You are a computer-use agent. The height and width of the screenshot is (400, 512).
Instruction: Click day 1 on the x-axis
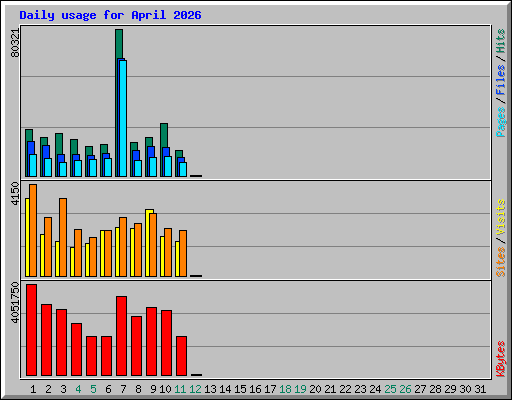point(33,389)
